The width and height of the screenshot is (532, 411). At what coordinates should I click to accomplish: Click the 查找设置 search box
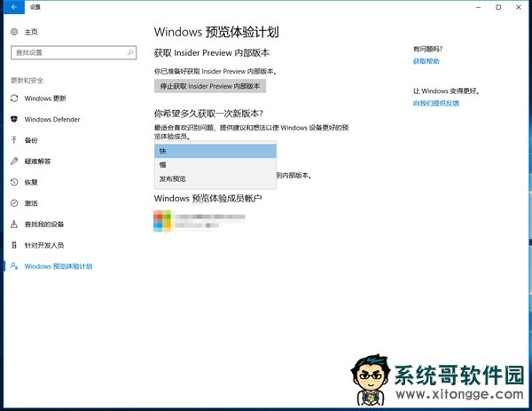74,52
